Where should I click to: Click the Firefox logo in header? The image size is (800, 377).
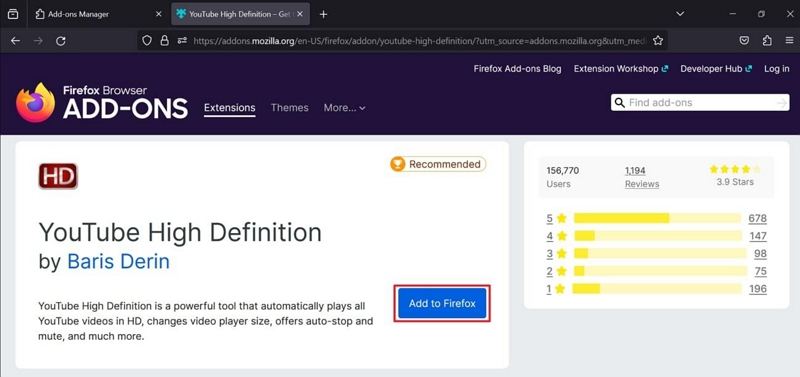[x=35, y=103]
